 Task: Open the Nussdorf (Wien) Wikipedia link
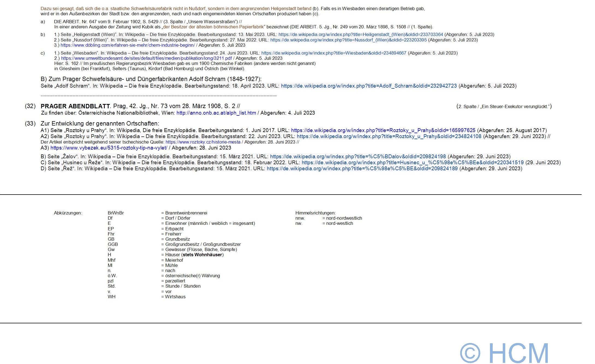tap(348, 40)
